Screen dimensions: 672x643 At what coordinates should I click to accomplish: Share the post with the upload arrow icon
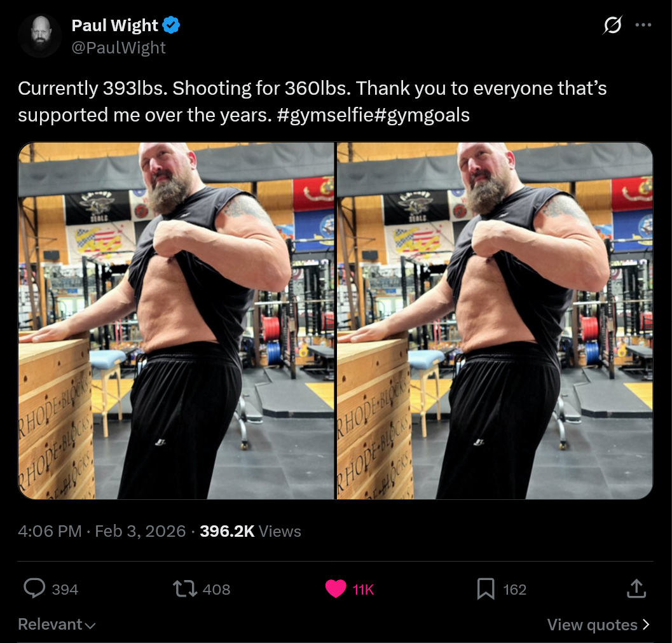[x=636, y=588]
